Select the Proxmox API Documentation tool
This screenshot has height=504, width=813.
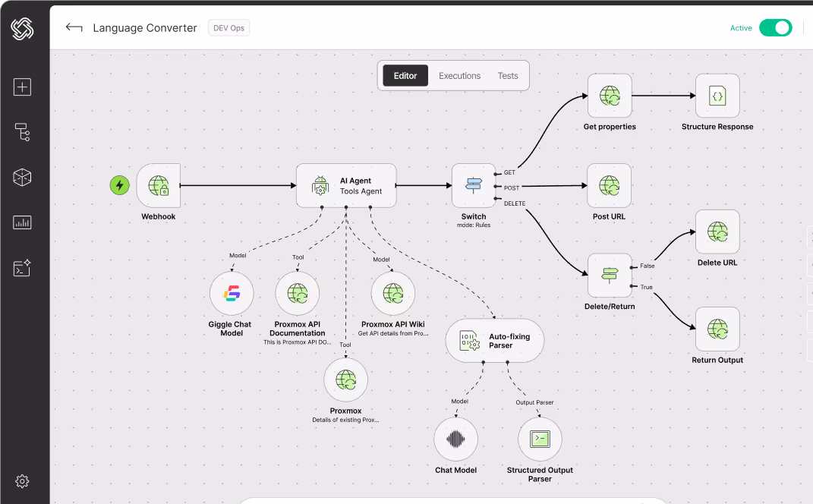[297, 293]
